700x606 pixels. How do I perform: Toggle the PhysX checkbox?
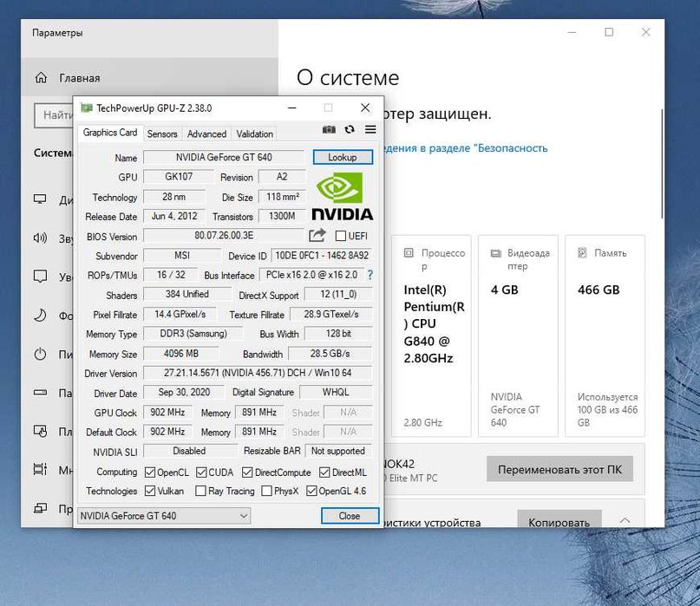click(x=266, y=491)
